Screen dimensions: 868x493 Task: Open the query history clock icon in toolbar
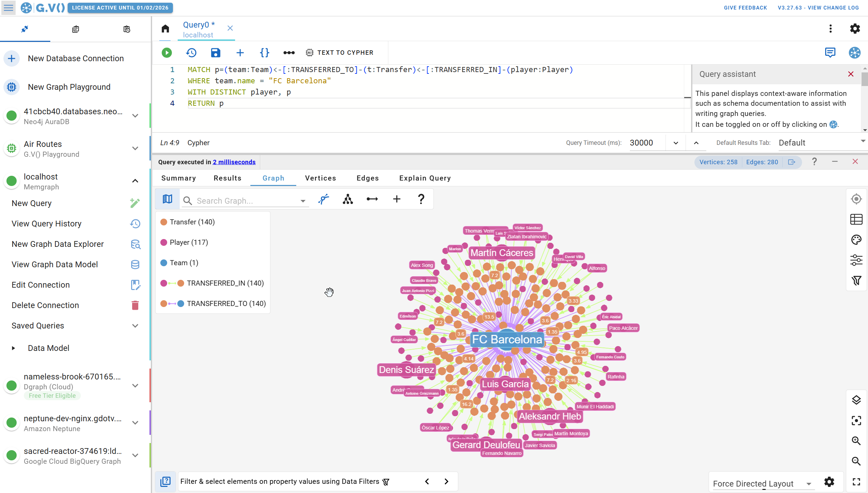191,53
